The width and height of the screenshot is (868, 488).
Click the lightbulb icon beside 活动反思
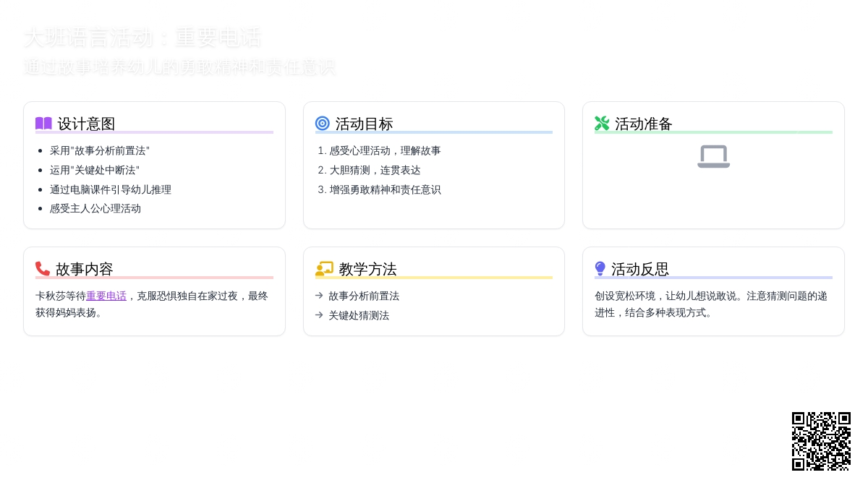click(x=600, y=269)
